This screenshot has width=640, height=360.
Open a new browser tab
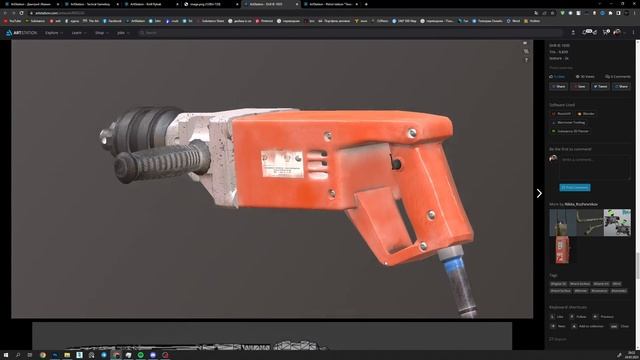[366, 4]
